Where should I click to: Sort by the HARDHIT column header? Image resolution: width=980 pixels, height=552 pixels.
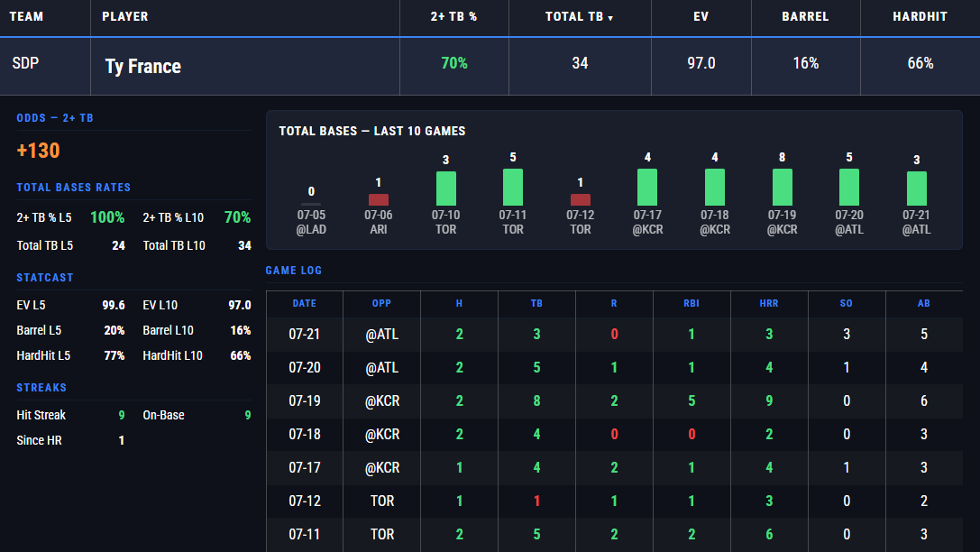[920, 17]
